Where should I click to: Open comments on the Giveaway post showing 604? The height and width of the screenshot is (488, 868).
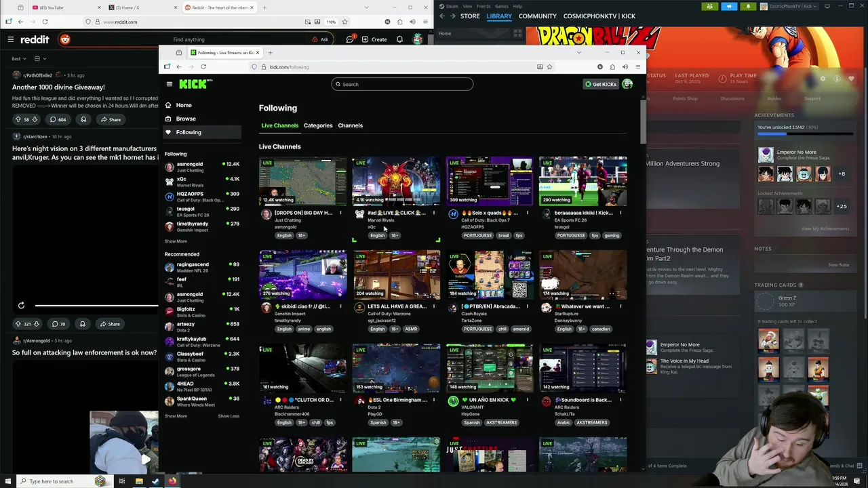tap(58, 119)
